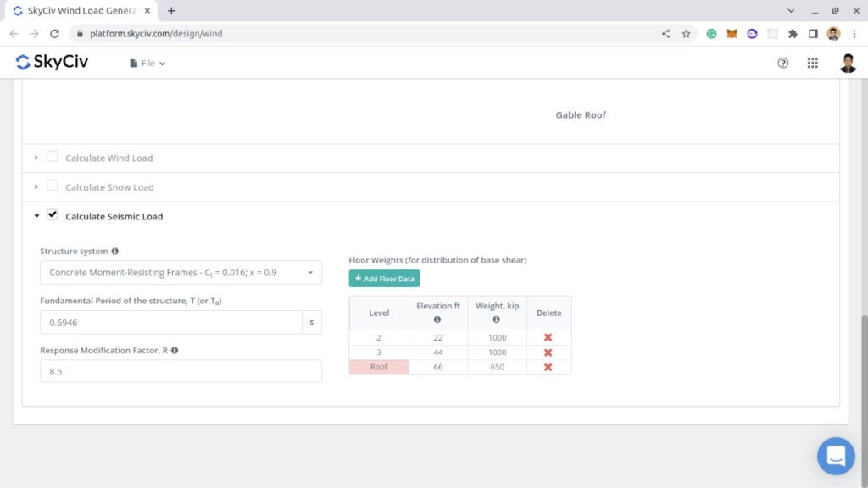Open the SkyCiv help question icon
Viewport: 868px width, 488px height.
[783, 63]
